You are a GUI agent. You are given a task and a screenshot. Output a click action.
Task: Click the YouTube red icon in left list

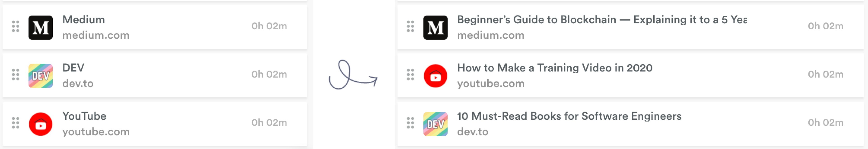[x=40, y=124]
